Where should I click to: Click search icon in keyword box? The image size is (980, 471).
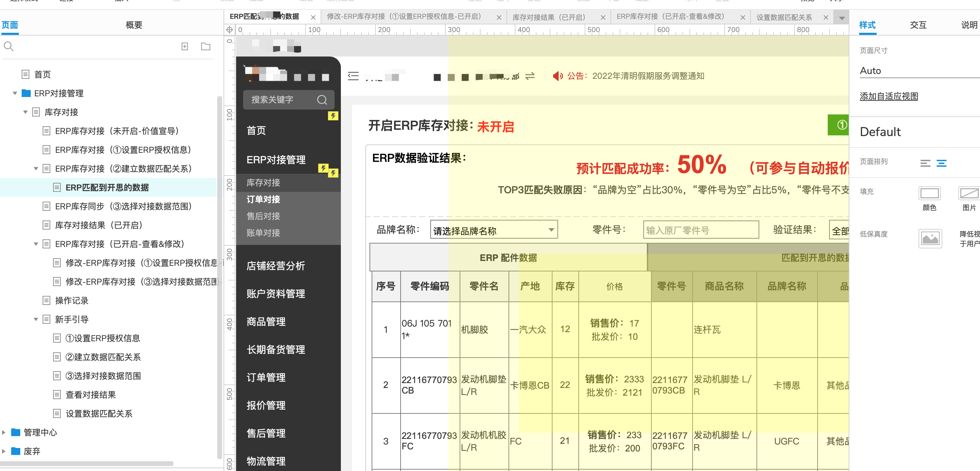(x=322, y=99)
